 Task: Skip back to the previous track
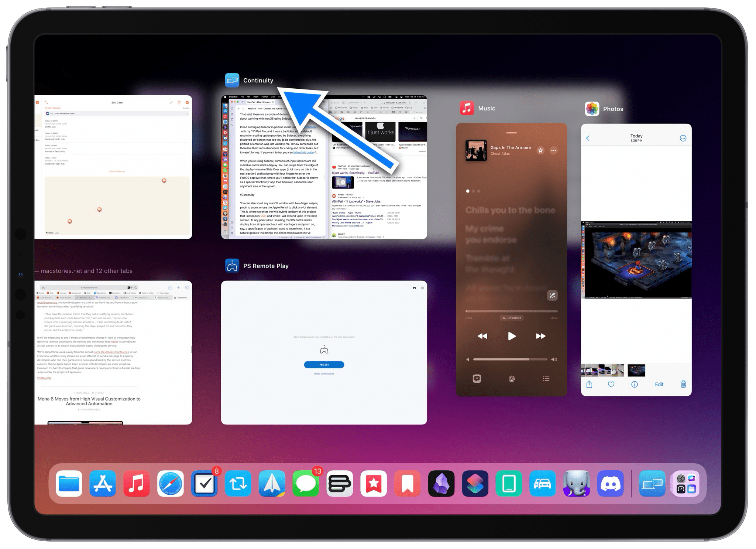click(x=482, y=336)
